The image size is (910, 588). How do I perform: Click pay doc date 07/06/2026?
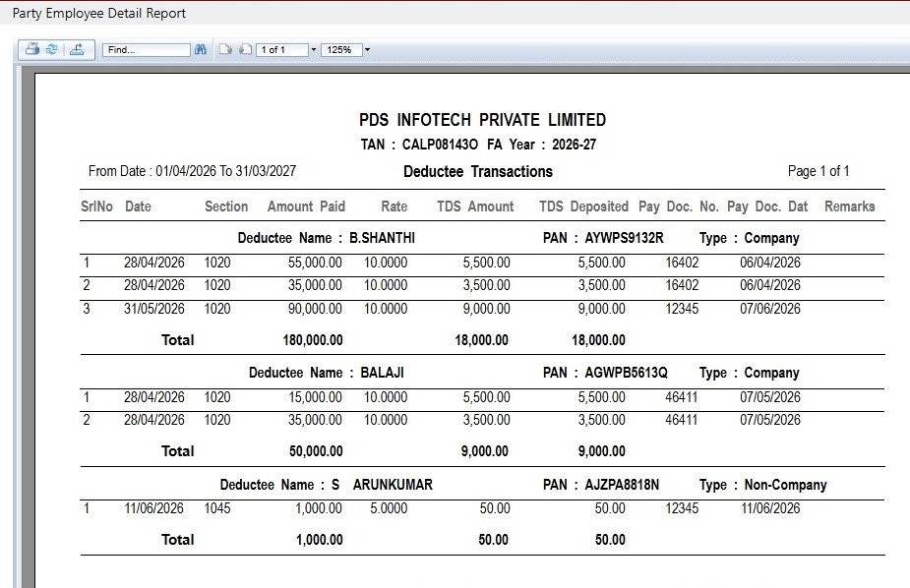click(770, 309)
